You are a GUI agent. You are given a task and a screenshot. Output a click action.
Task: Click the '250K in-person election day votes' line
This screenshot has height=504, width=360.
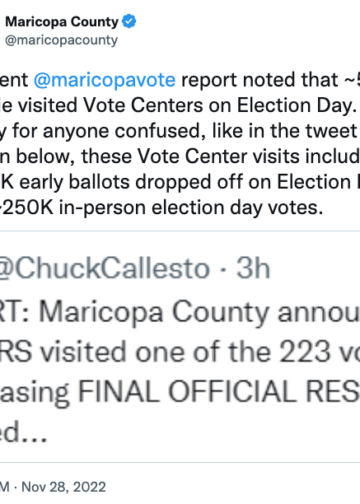point(163,208)
